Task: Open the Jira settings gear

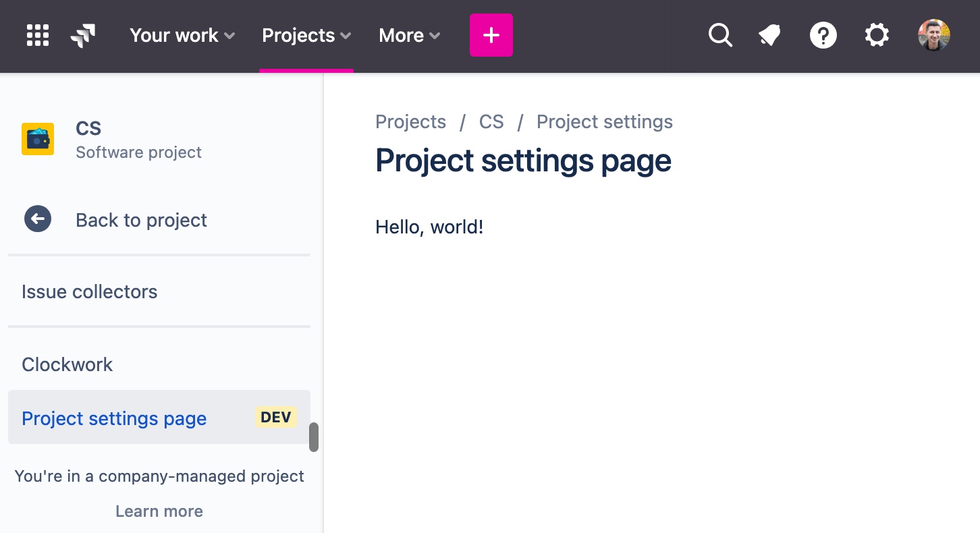Action: point(877,35)
